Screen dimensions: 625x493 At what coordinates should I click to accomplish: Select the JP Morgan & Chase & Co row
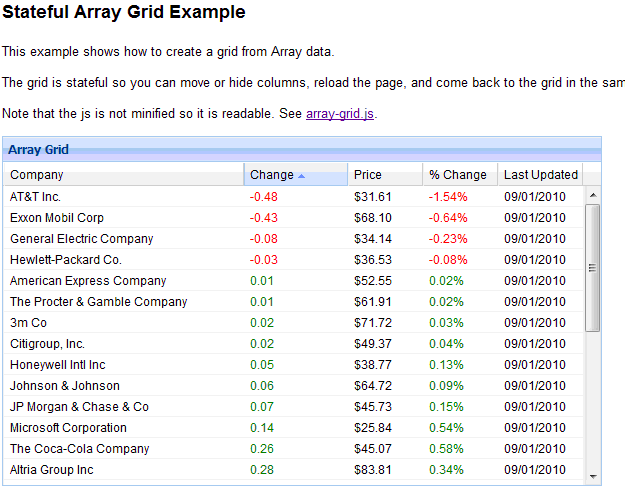pos(293,407)
